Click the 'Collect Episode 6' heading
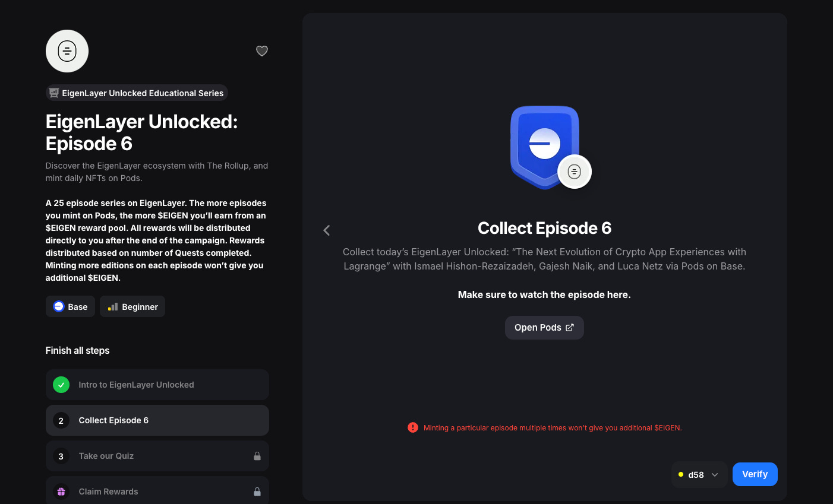 544,228
